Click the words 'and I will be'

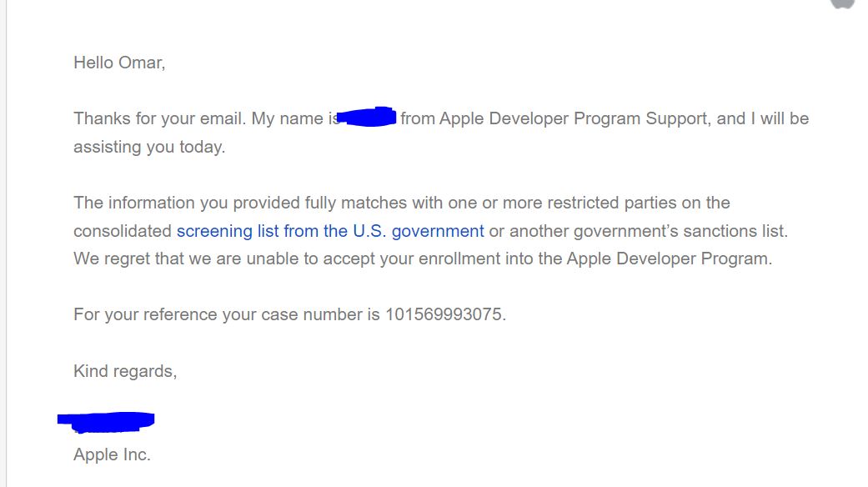tap(763, 118)
